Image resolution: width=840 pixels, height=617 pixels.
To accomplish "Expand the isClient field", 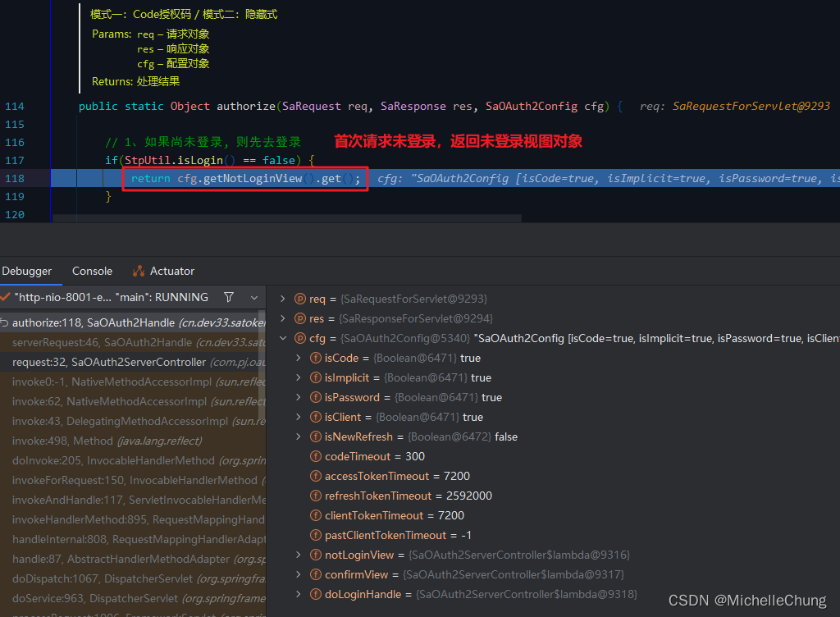I will (x=299, y=417).
